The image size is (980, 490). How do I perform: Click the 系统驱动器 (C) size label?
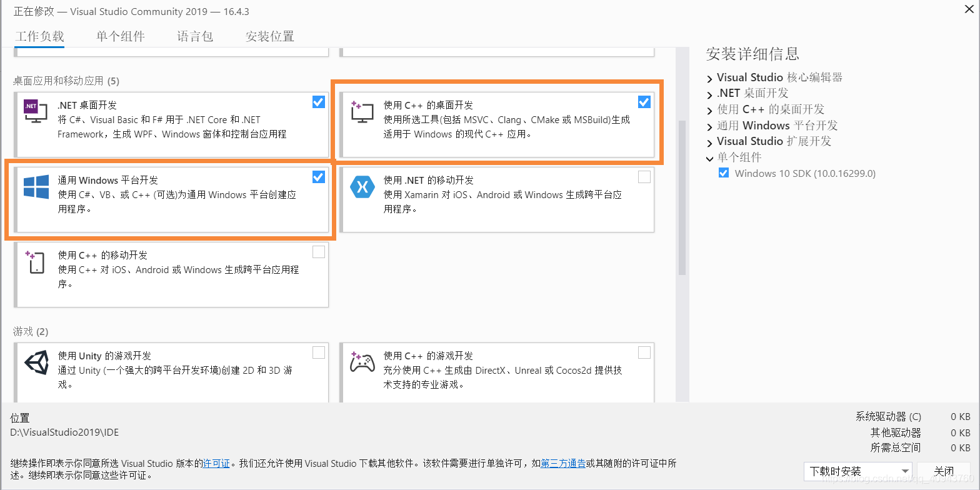[888, 417]
